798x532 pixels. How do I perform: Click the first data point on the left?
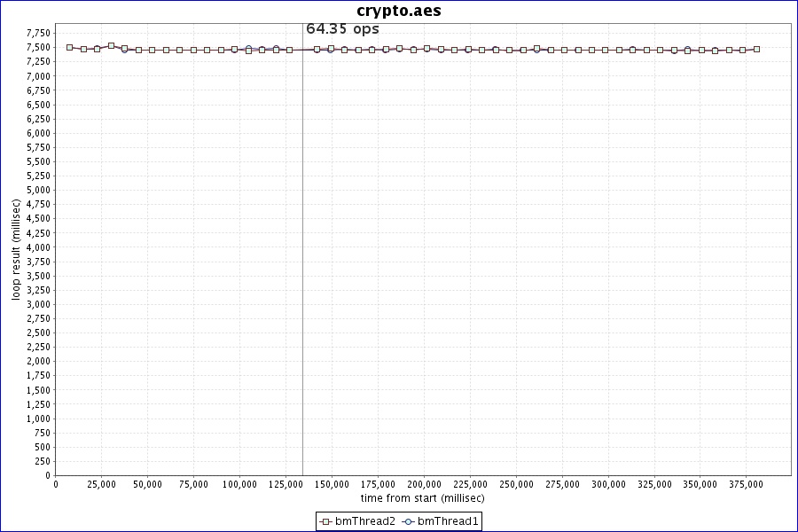[69, 47]
